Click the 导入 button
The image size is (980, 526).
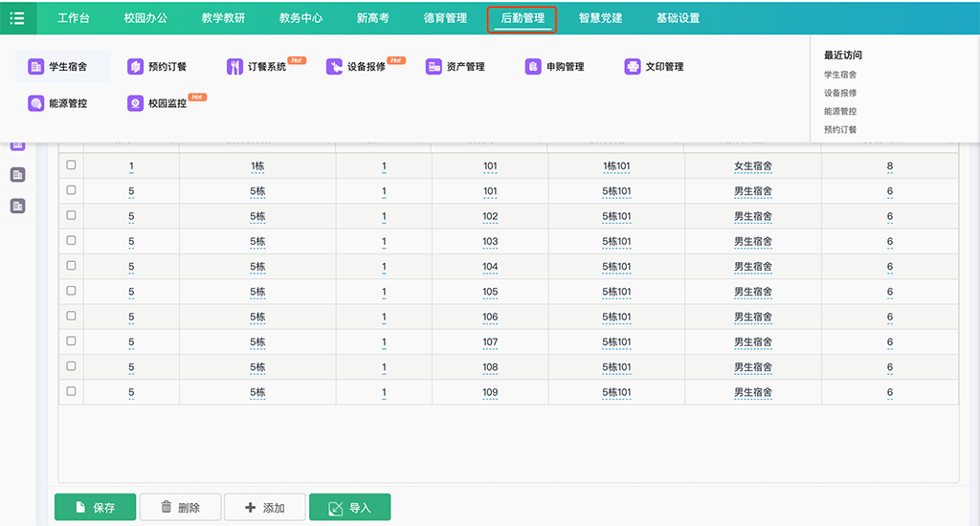tap(349, 508)
